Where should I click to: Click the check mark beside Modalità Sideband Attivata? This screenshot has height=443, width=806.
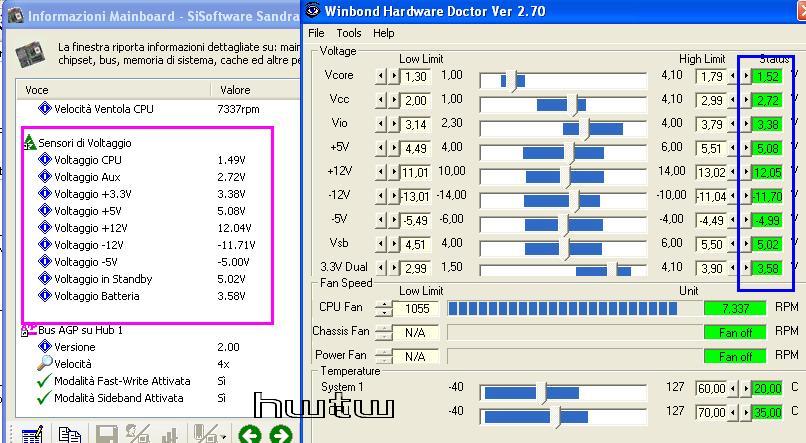tap(44, 398)
